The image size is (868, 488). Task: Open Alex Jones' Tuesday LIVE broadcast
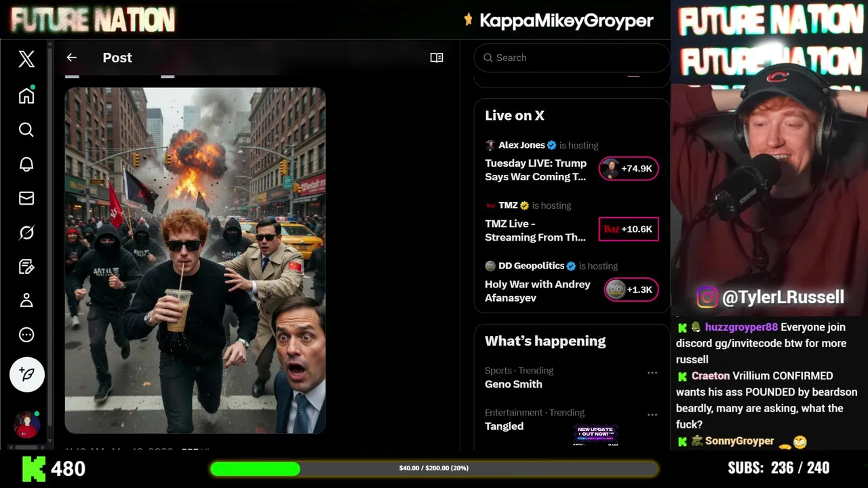coord(536,170)
